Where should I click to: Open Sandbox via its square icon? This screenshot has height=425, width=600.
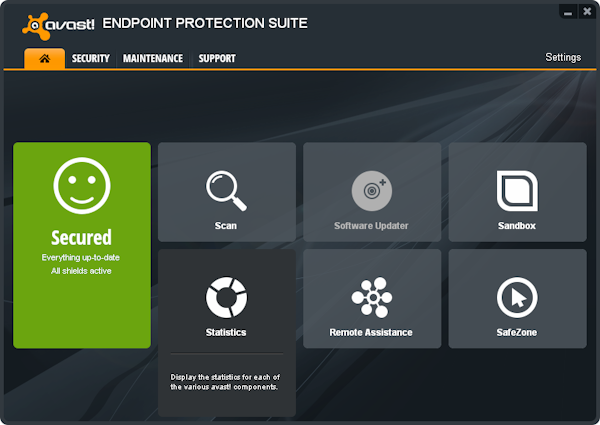pos(517,189)
